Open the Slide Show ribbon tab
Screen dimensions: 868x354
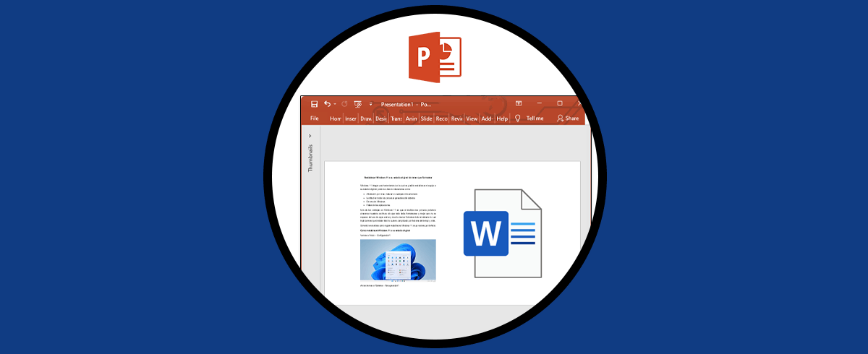pos(427,118)
